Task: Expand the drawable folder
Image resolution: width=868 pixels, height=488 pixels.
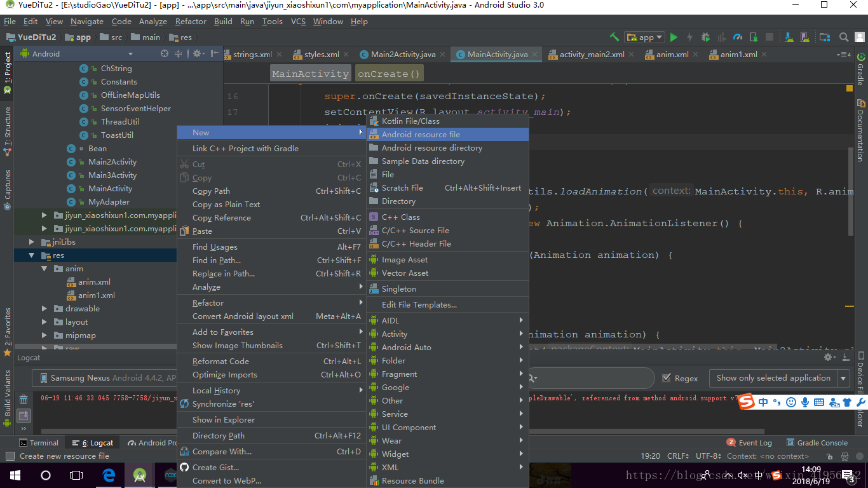Action: [44, 309]
